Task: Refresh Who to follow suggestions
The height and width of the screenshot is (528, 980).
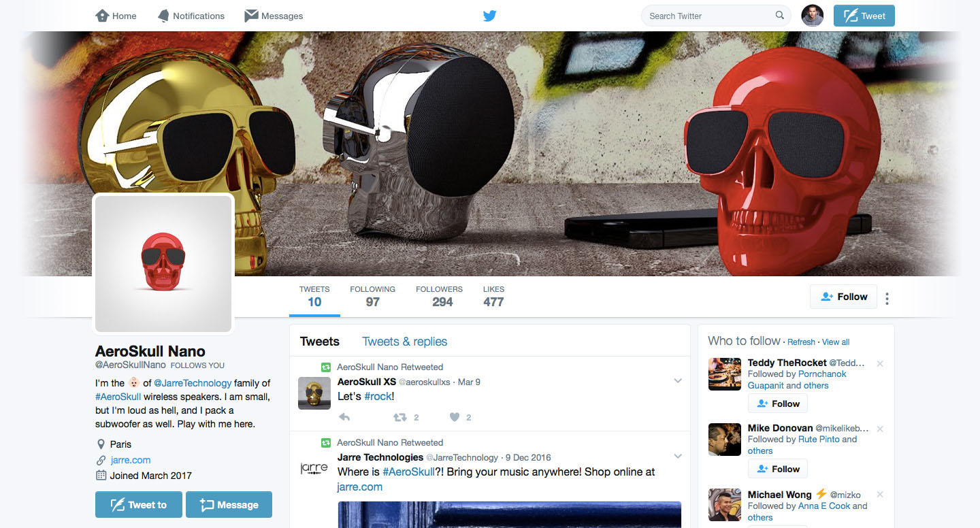Action: (801, 342)
